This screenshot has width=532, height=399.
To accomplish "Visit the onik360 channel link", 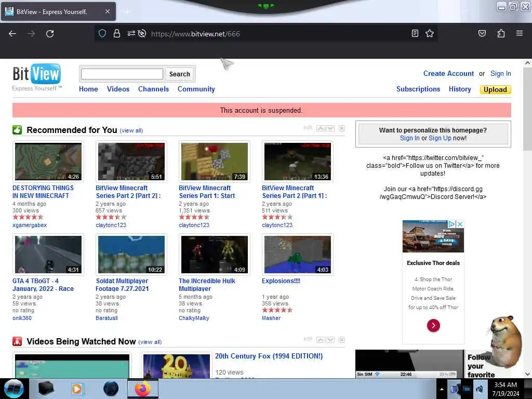I will click(x=22, y=318).
